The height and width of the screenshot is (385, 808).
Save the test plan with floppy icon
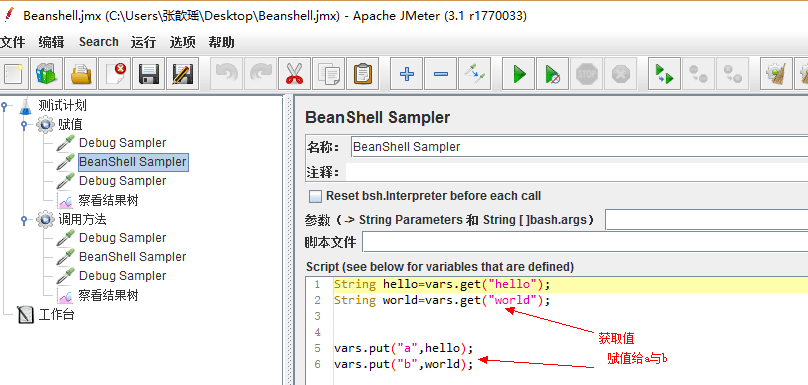[x=149, y=74]
